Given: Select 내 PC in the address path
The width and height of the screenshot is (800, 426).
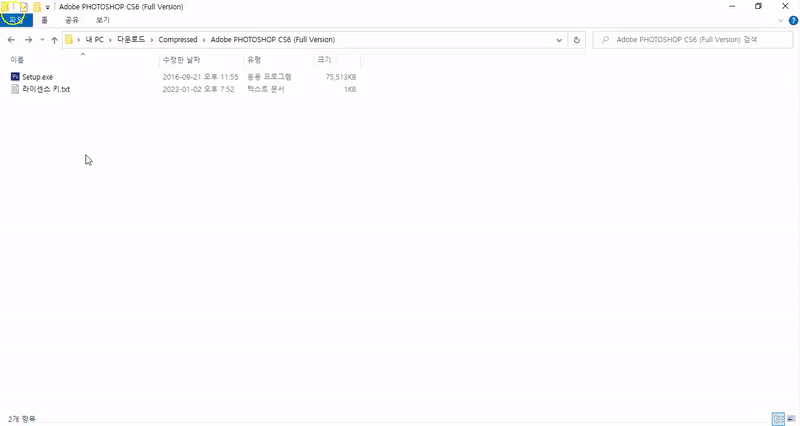Looking at the screenshot, I should (x=94, y=40).
